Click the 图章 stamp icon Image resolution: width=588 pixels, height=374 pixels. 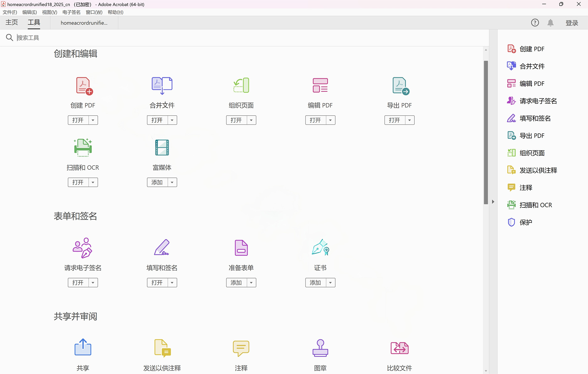pyautogui.click(x=320, y=348)
